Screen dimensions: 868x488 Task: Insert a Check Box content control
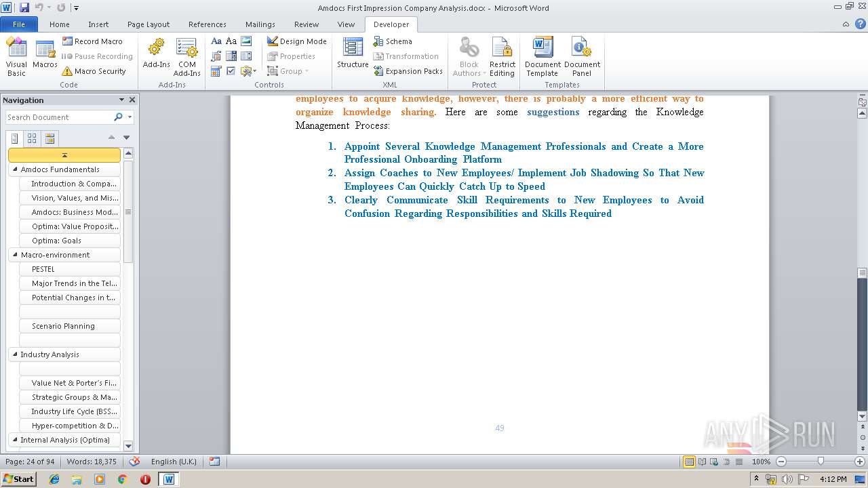coord(231,71)
